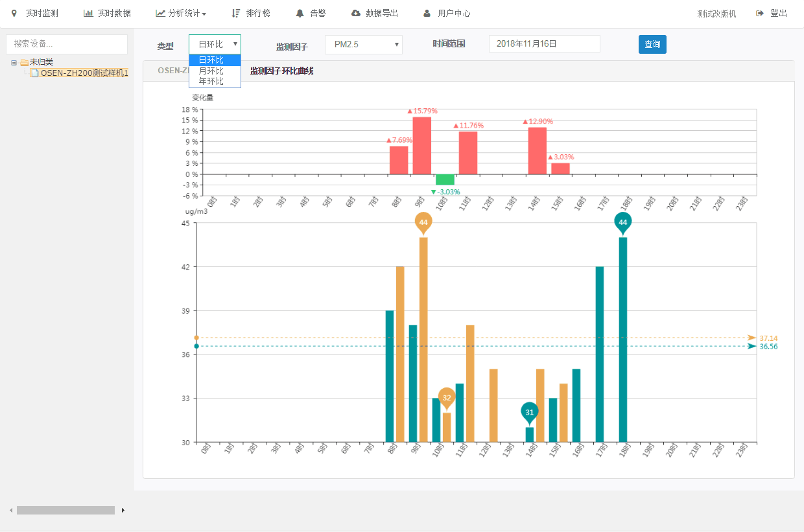Choose 月环比 from the type list
The width and height of the screenshot is (804, 532).
point(211,71)
